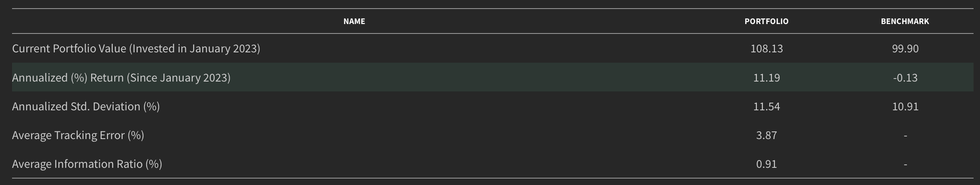Viewport: 980px width, 185px height.
Task: Click the benchmark std. deviation 10.91
Action: coord(905,107)
